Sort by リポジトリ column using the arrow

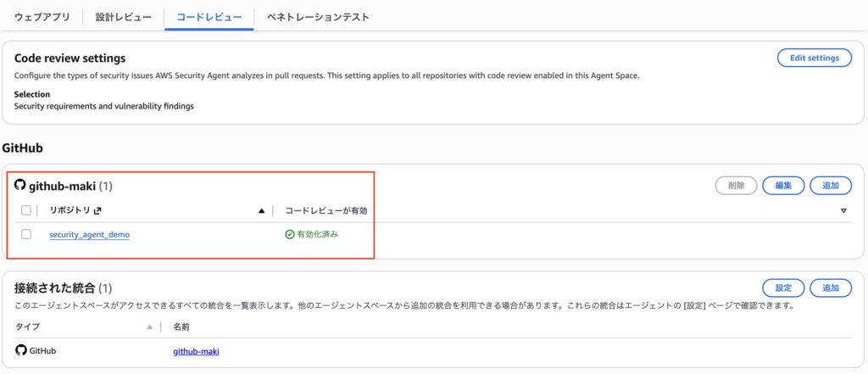tap(261, 210)
